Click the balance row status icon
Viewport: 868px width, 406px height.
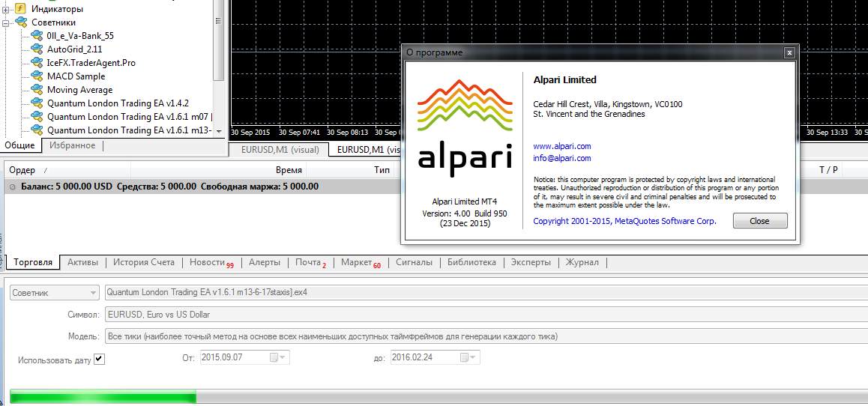click(13, 187)
